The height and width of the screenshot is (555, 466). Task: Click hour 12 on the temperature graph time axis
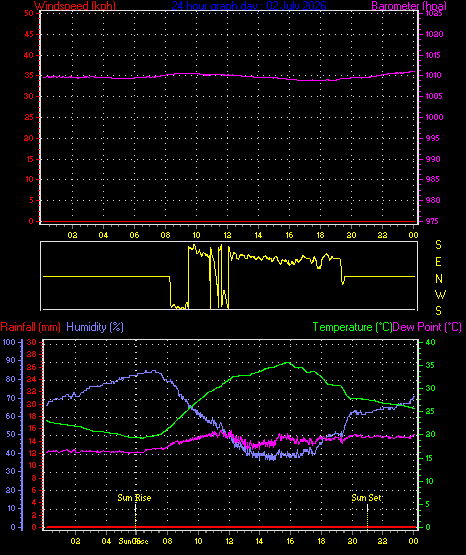pos(229,541)
